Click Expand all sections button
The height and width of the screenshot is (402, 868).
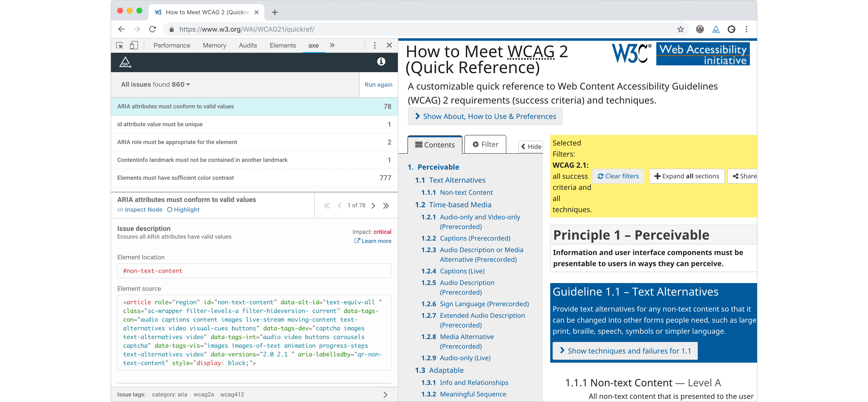[x=687, y=176]
